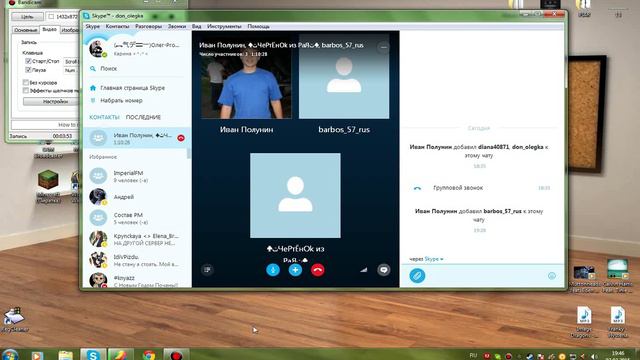
Task: Enable the Эффекты щелчков checkbox
Action: pyautogui.click(x=26, y=91)
